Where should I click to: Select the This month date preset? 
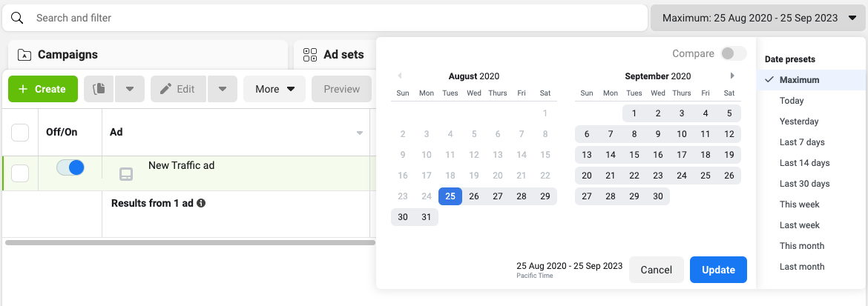(x=802, y=246)
